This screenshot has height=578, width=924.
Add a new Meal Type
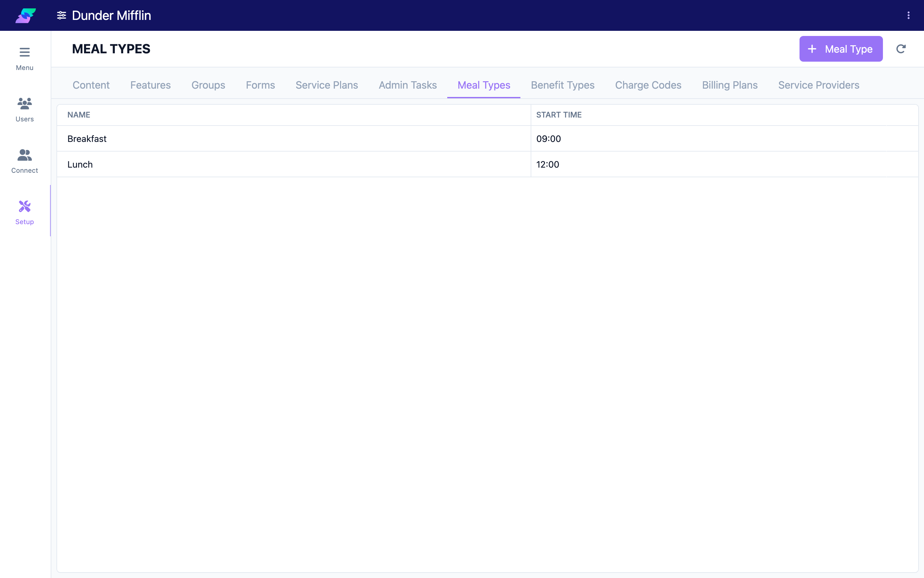841,49
